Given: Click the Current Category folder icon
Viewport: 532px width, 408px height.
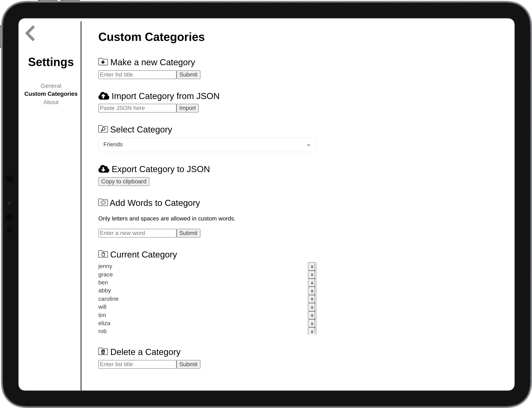Looking at the screenshot, I should point(103,254).
